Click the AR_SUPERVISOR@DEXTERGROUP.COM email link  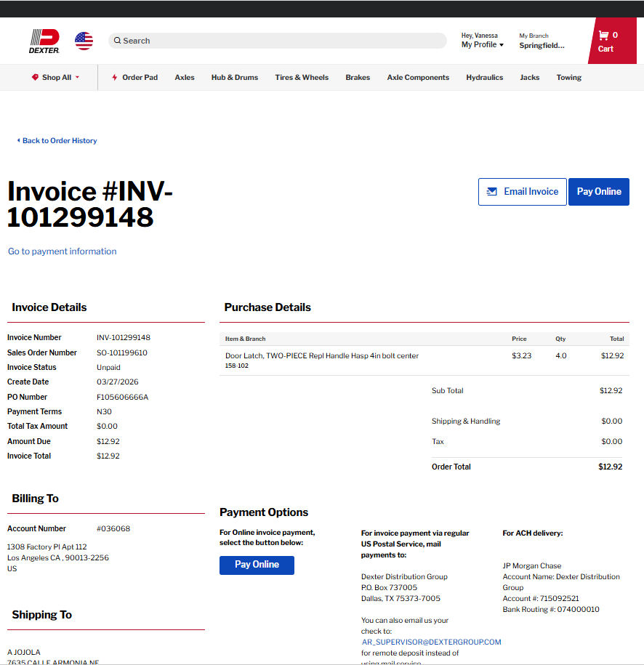coord(431,642)
